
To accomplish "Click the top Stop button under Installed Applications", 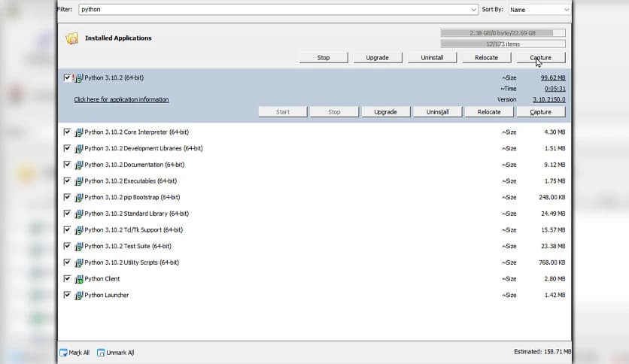I will click(324, 58).
